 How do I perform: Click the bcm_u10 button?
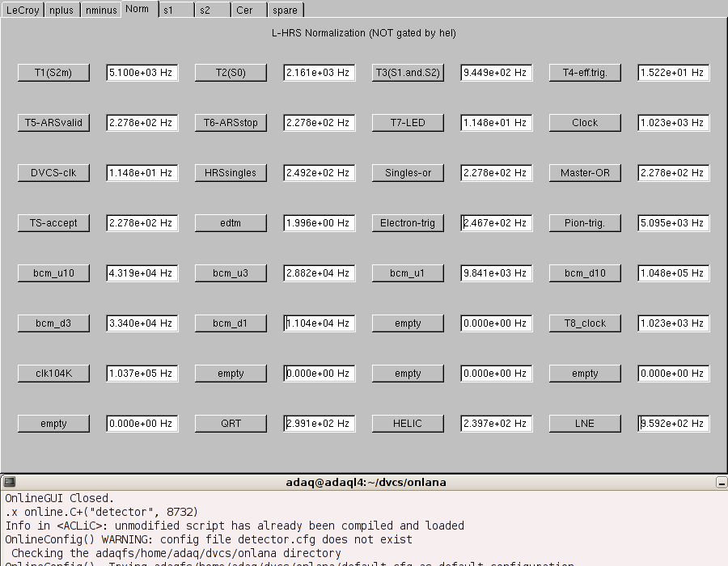pyautogui.click(x=53, y=273)
